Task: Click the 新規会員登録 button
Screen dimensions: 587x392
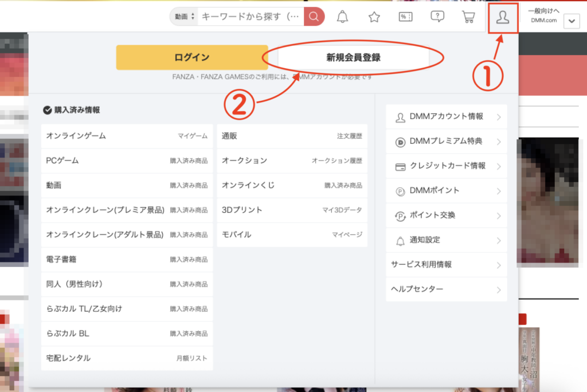Action: [x=353, y=57]
